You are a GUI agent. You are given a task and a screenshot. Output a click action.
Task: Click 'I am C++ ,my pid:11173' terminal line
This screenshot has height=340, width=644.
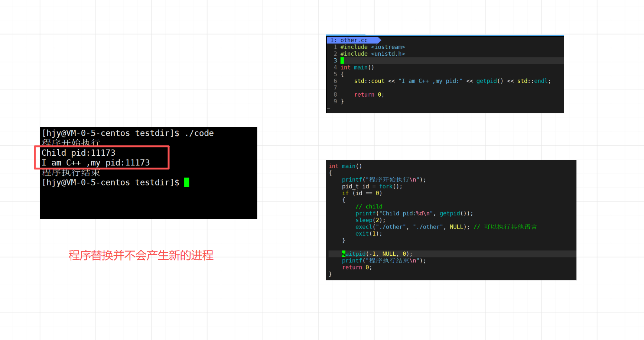tap(96, 163)
